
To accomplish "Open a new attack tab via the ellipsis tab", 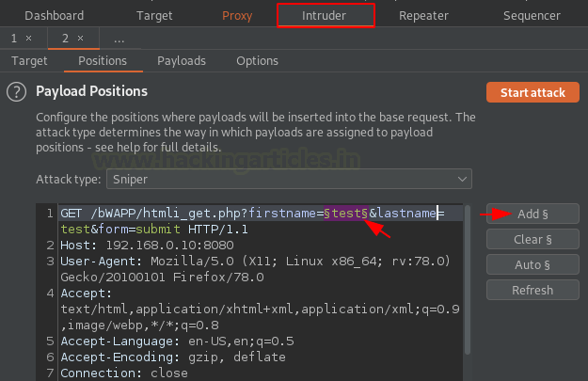I will click(119, 39).
